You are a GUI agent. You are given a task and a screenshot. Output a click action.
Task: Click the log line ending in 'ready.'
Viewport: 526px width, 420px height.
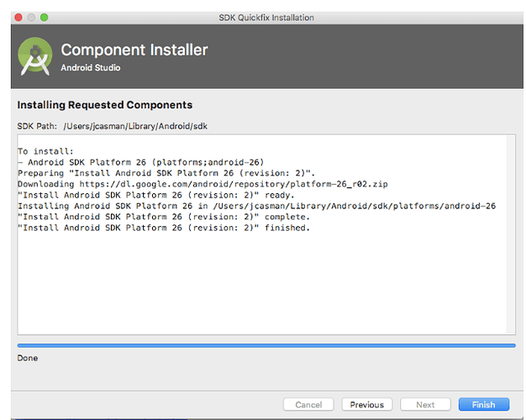pos(156,195)
